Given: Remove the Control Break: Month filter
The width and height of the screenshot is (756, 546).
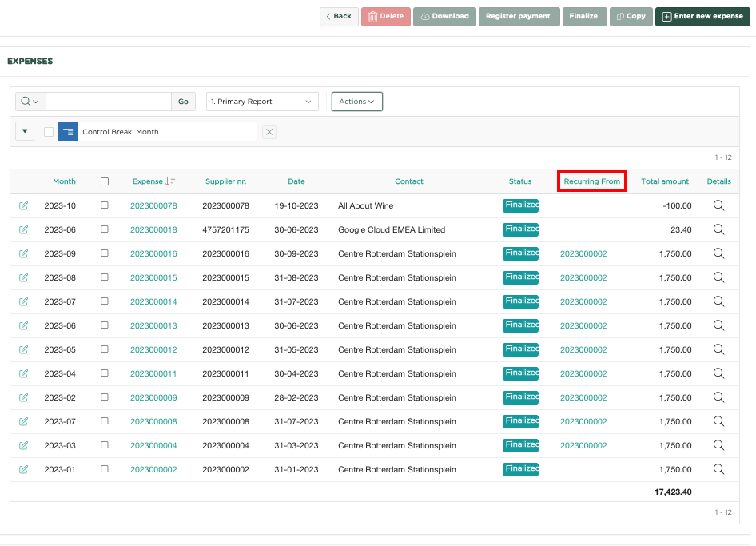Looking at the screenshot, I should pyautogui.click(x=269, y=132).
